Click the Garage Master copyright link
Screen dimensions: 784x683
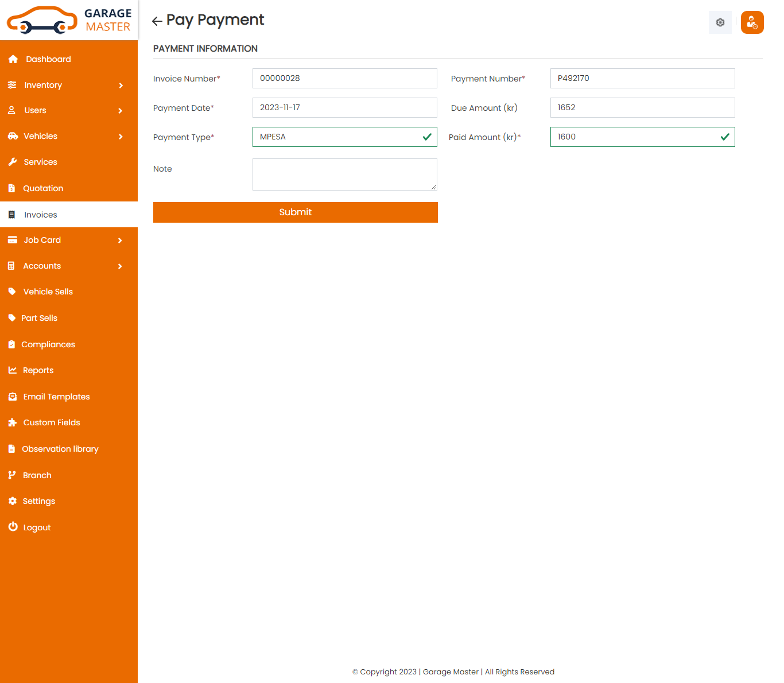451,672
